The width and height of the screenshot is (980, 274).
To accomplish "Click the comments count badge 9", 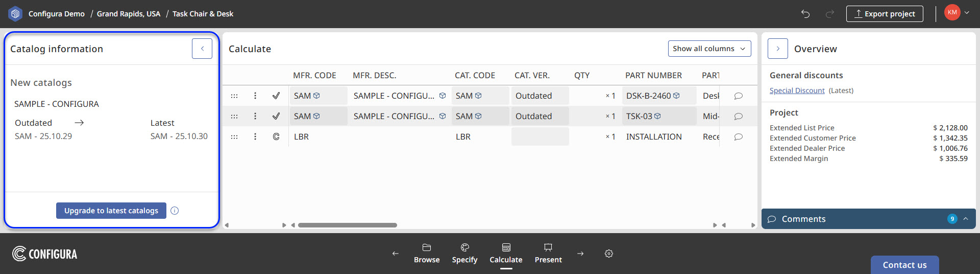I will coord(952,219).
